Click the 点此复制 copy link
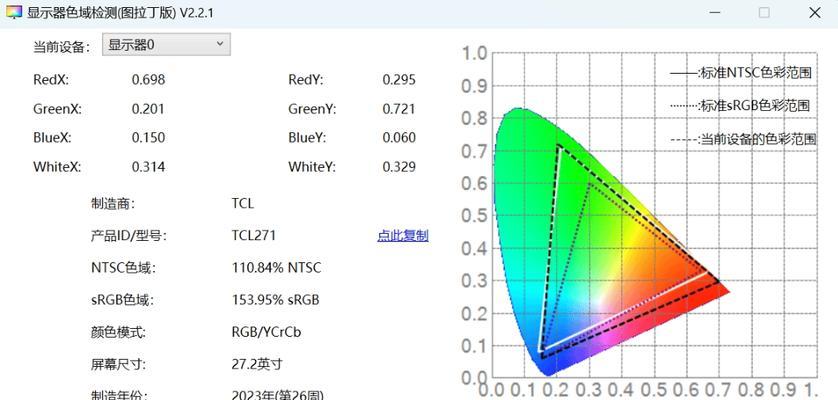The image size is (838, 400). click(402, 236)
